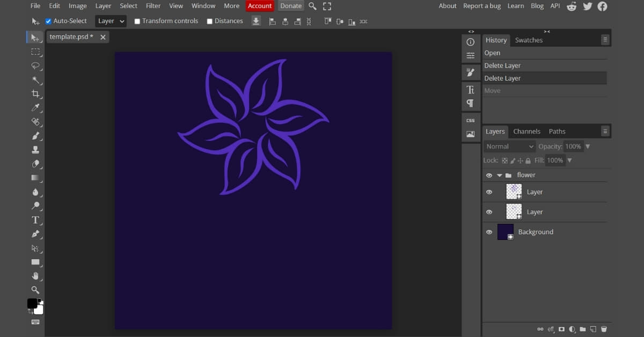The image size is (644, 337).
Task: Click the download/export arrow in options bar
Action: click(256, 21)
